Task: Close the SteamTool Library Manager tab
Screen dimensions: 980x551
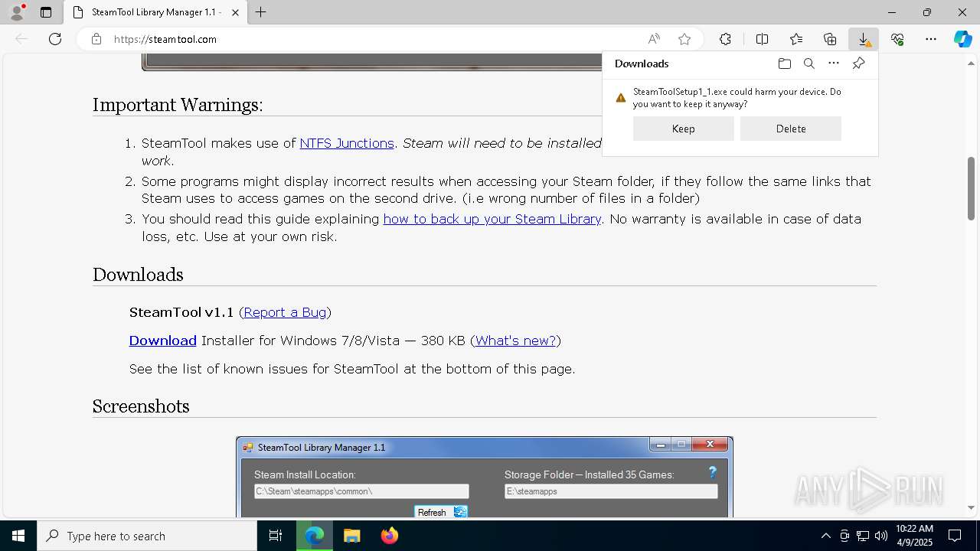Action: pyautogui.click(x=236, y=12)
